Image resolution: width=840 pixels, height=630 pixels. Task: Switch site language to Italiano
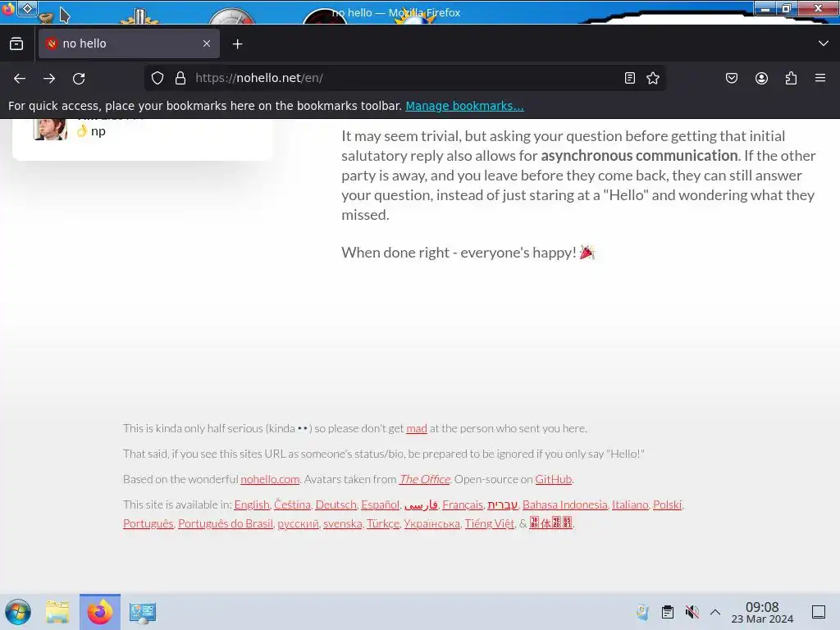pos(630,504)
